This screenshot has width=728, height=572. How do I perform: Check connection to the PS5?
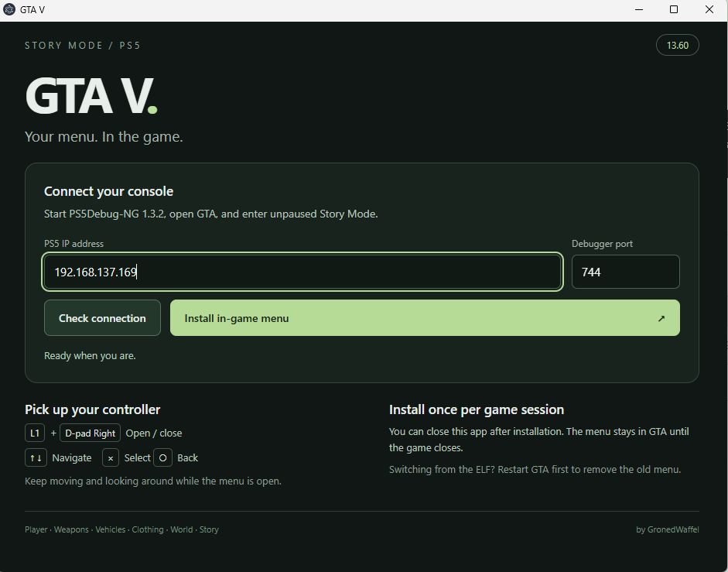click(102, 318)
